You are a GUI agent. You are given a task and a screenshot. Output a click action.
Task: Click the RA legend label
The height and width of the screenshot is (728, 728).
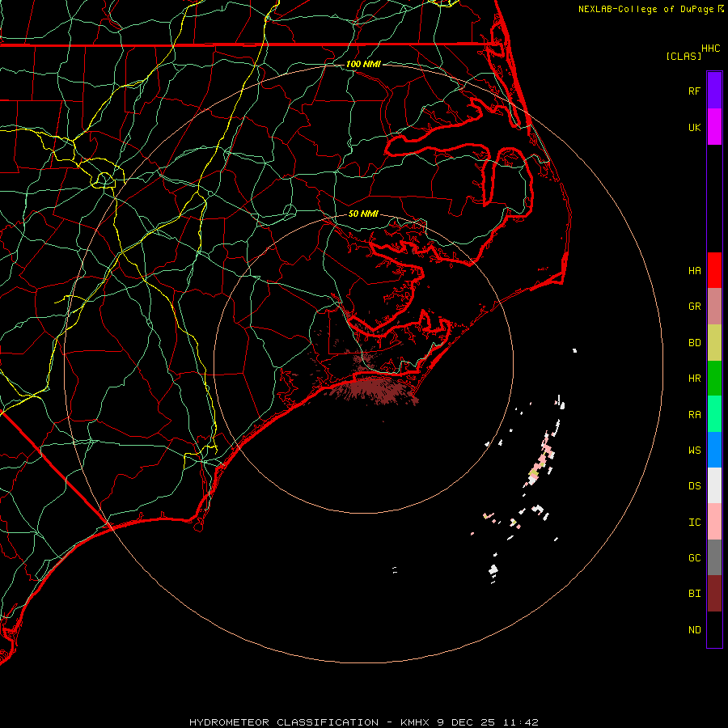(695, 415)
